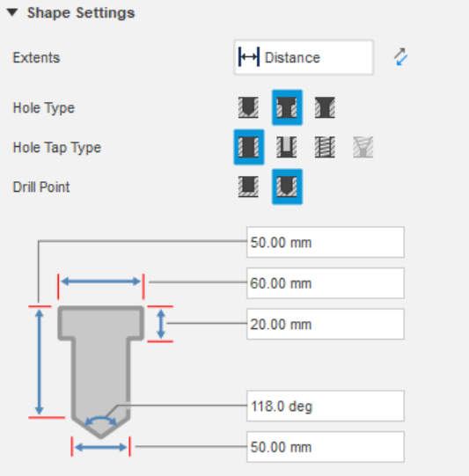Choose the Tapped hole tap type icon
Screen dimensions: 469x476
coord(325,147)
